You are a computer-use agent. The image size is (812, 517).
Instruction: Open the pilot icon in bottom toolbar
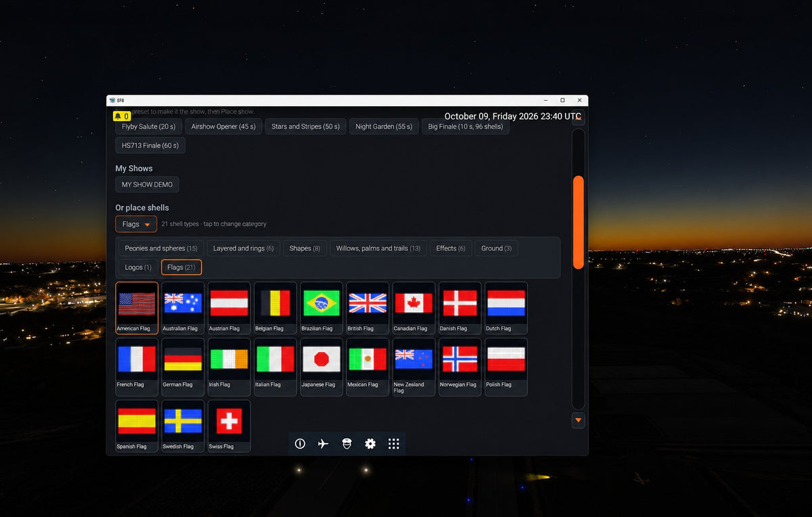tap(346, 444)
